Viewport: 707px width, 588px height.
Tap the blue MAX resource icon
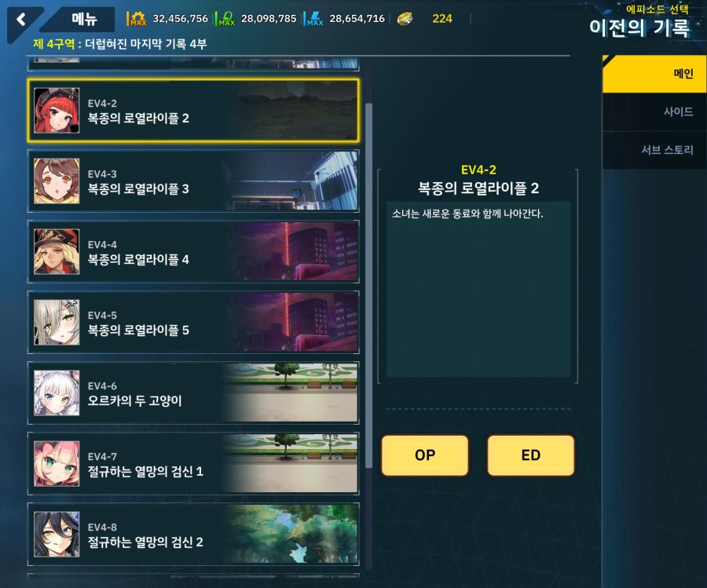click(314, 19)
